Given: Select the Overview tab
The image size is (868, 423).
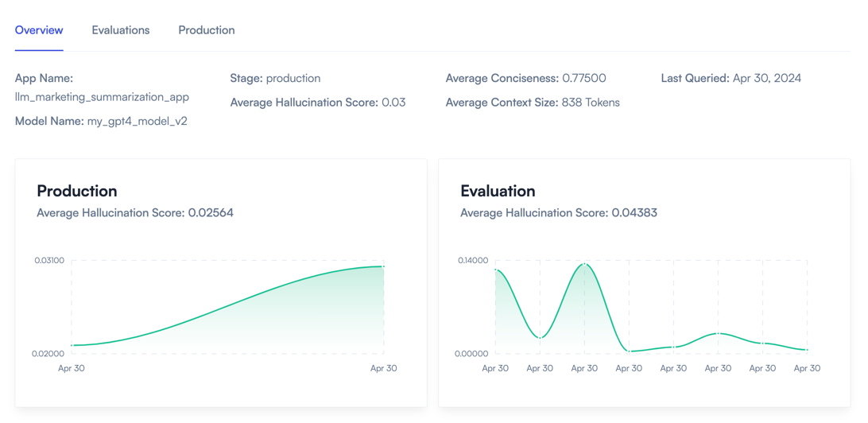Looking at the screenshot, I should coord(39,30).
